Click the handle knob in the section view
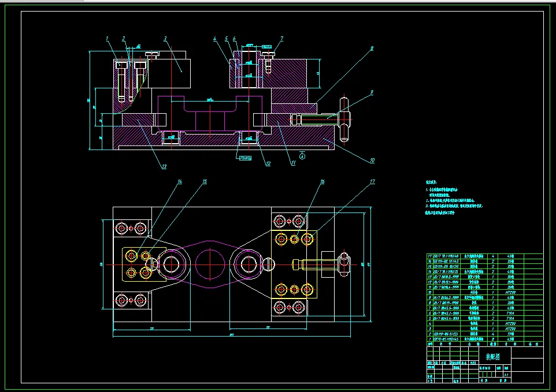The width and height of the screenshot is (556, 392). (344, 118)
